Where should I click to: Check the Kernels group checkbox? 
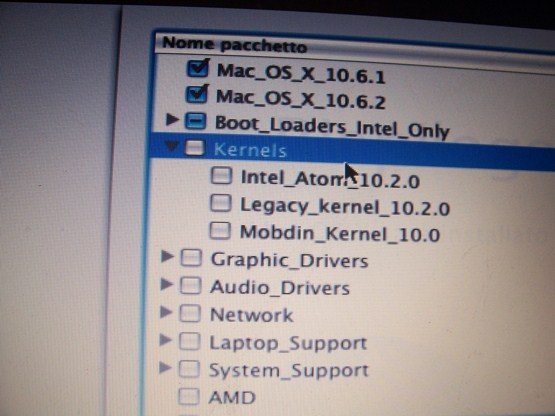[195, 147]
